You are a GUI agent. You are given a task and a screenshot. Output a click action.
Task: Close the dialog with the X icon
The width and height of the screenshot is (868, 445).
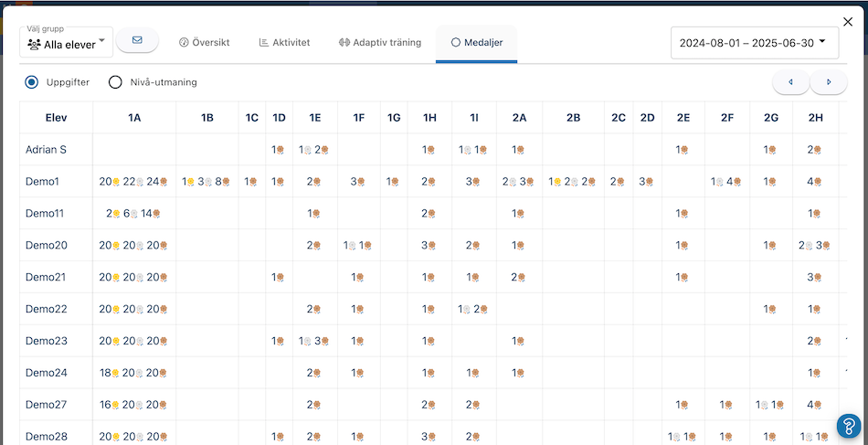point(848,22)
